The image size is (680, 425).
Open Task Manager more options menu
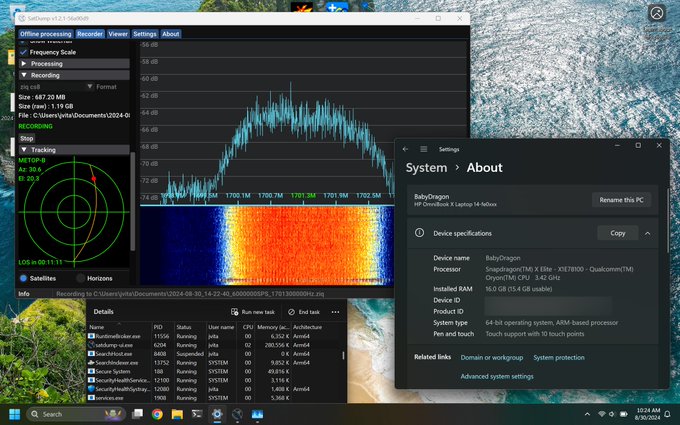point(335,312)
